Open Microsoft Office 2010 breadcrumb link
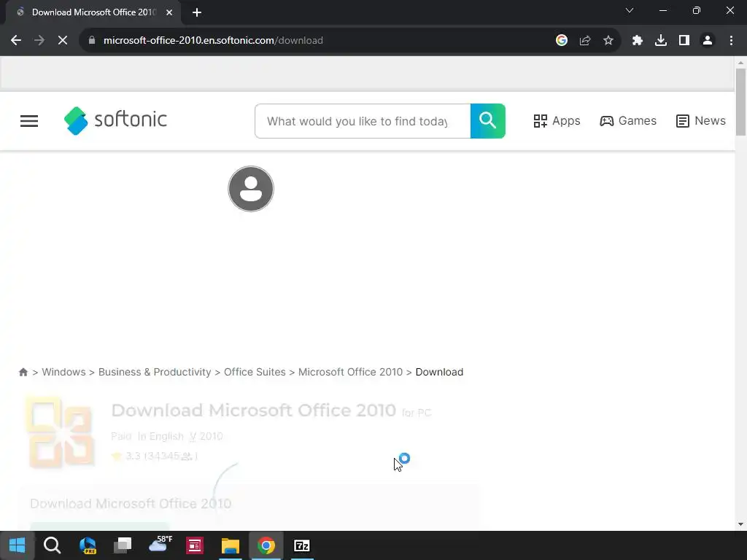 coord(350,372)
